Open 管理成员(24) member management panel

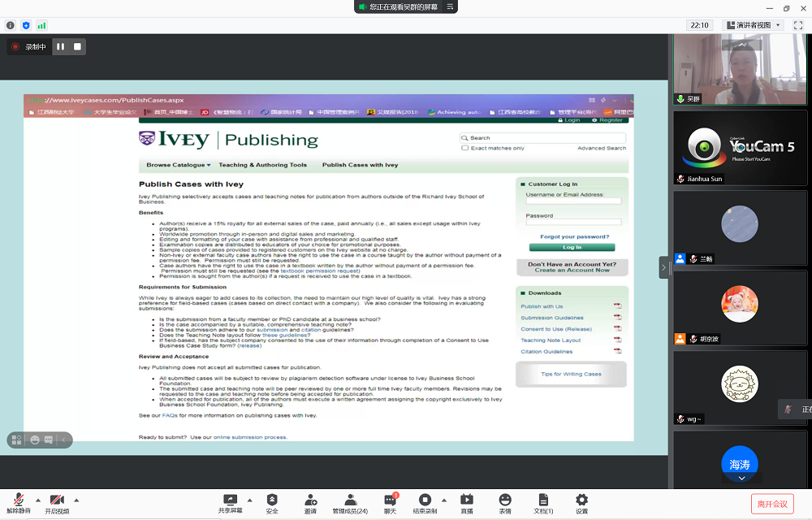click(350, 503)
